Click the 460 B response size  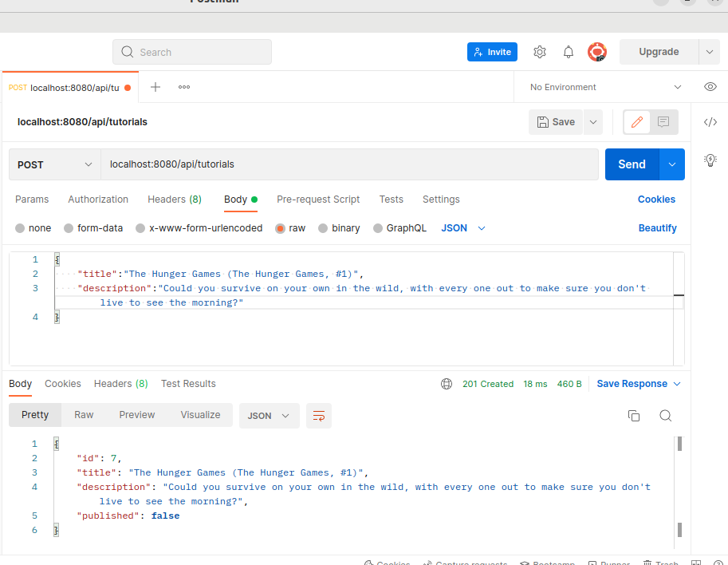(x=569, y=385)
